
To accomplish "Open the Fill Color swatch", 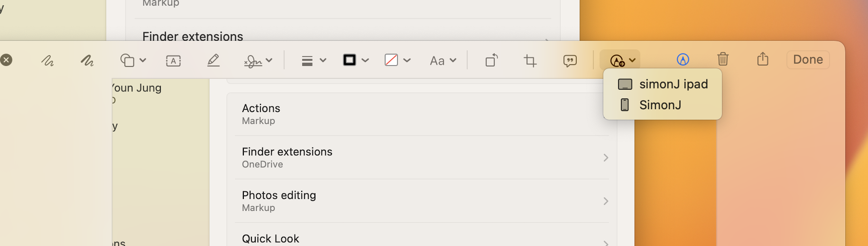I will [x=391, y=60].
